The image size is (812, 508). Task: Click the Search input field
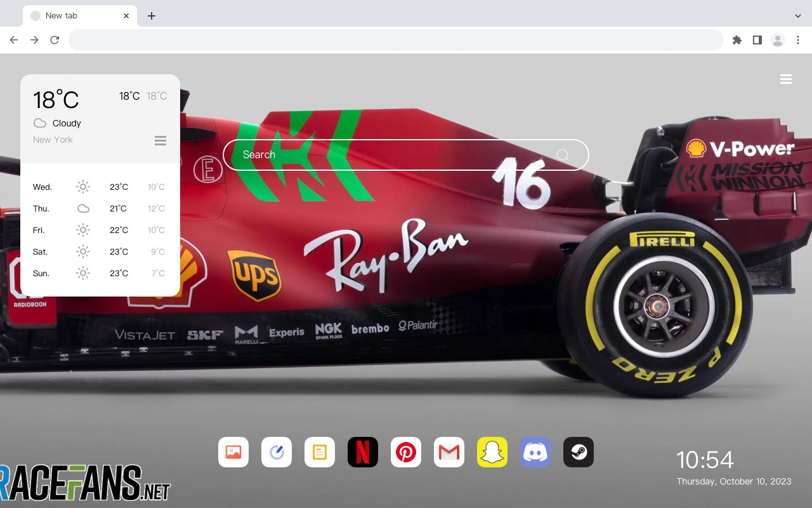pyautogui.click(x=406, y=155)
